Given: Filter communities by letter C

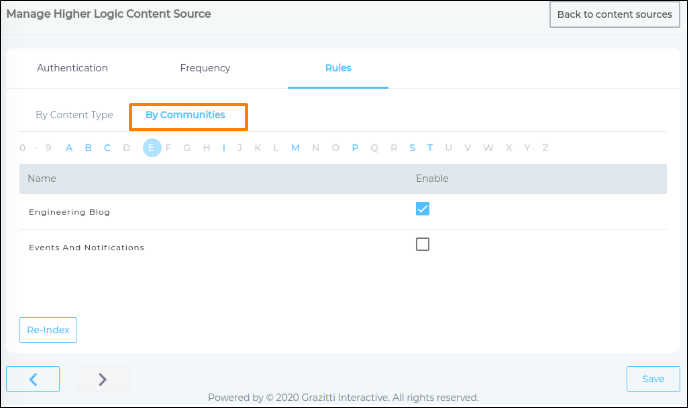Looking at the screenshot, I should 107,148.
